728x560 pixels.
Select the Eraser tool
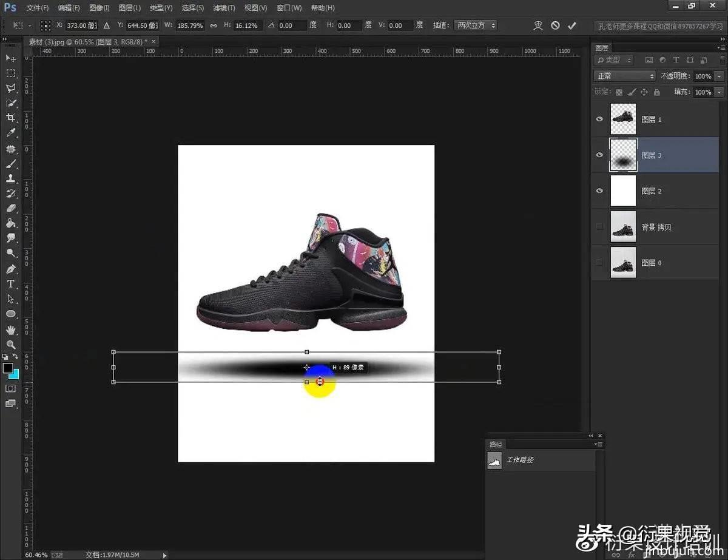11,208
